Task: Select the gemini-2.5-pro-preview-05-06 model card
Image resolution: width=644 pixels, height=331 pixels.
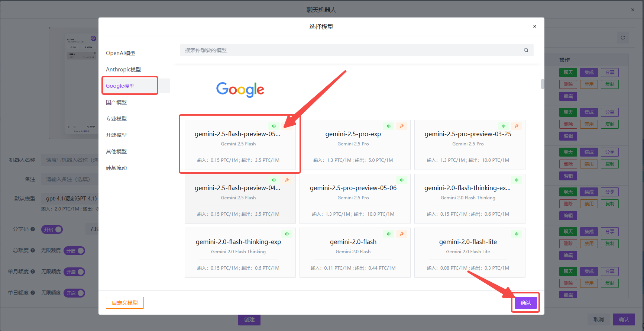Action: (x=355, y=199)
